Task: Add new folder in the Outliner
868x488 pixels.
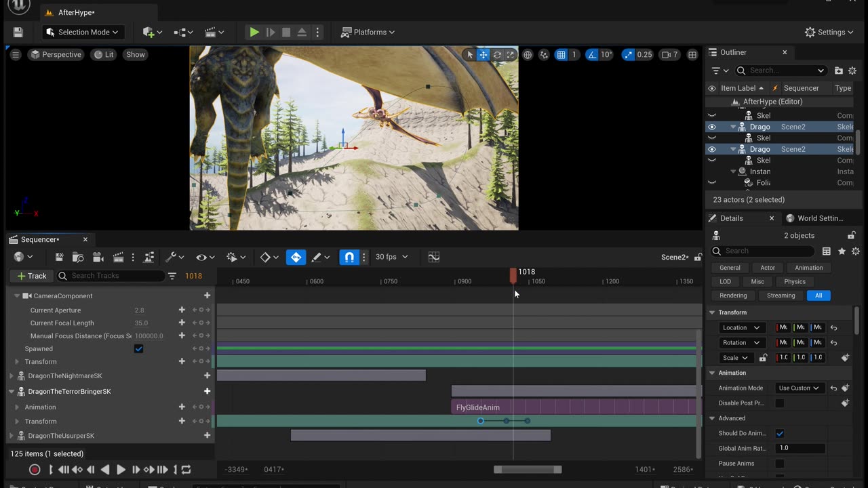Action: coord(839,70)
